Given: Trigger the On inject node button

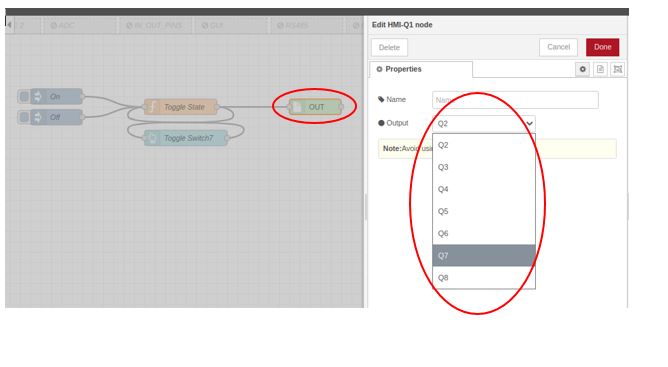Looking at the screenshot, I should point(24,96).
